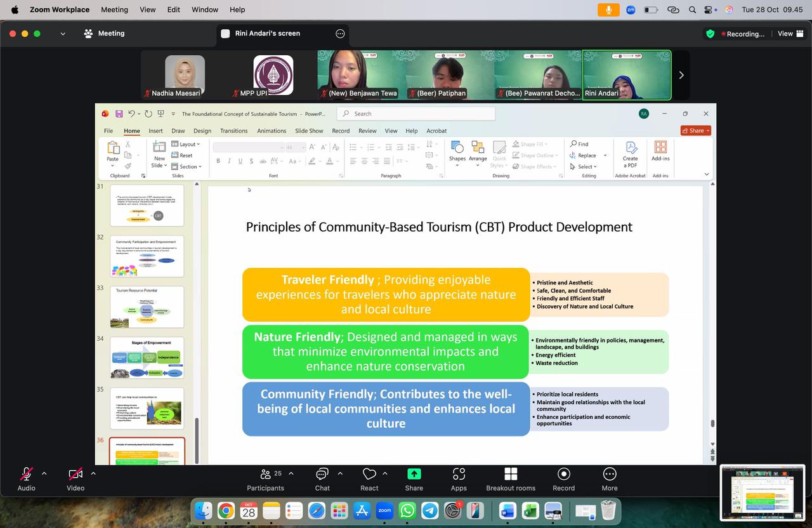Open the Meeting menu in macOS menu bar
This screenshot has width=812, height=528.
pos(114,10)
